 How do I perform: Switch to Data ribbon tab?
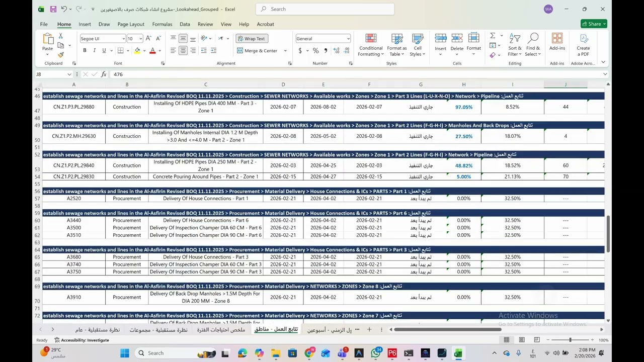(185, 24)
